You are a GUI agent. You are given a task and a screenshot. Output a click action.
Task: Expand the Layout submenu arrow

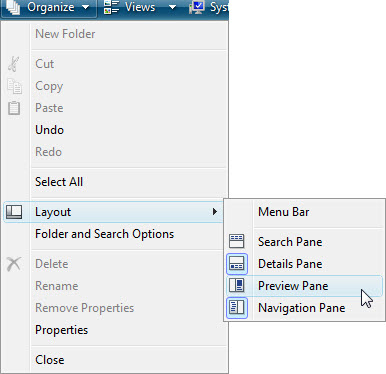215,212
